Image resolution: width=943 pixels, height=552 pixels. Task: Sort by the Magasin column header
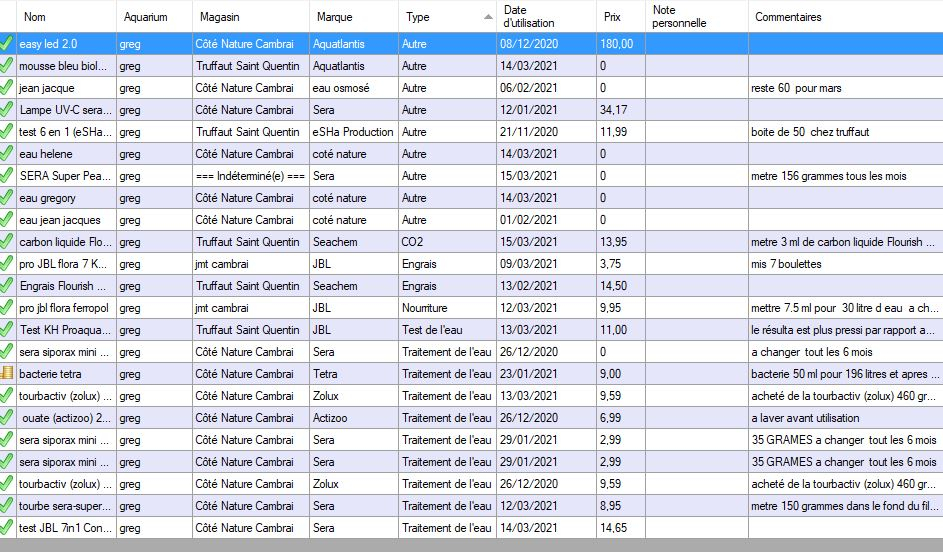(251, 16)
